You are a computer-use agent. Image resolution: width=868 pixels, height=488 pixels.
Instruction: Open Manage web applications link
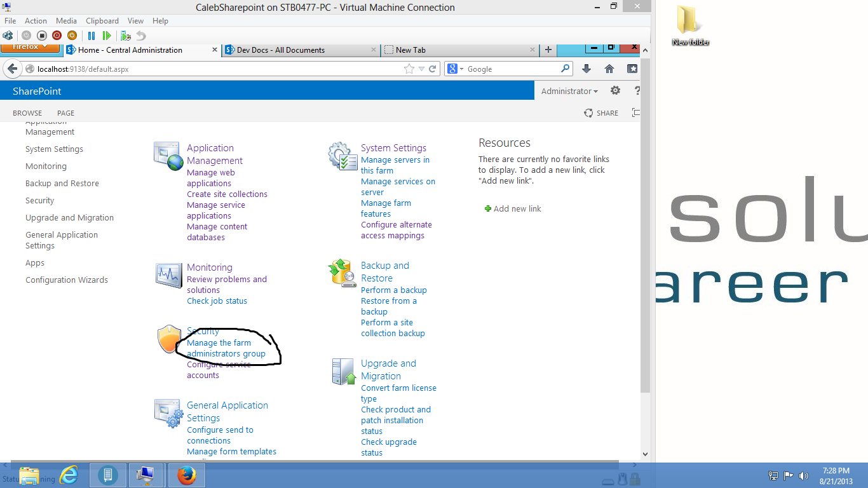(x=211, y=178)
